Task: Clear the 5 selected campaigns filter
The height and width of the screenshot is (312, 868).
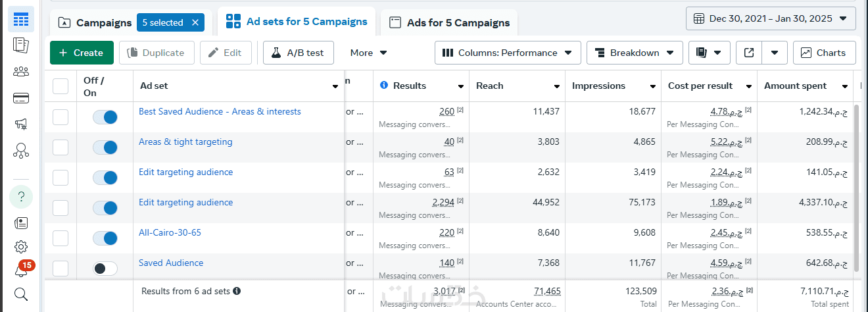Action: (x=195, y=22)
